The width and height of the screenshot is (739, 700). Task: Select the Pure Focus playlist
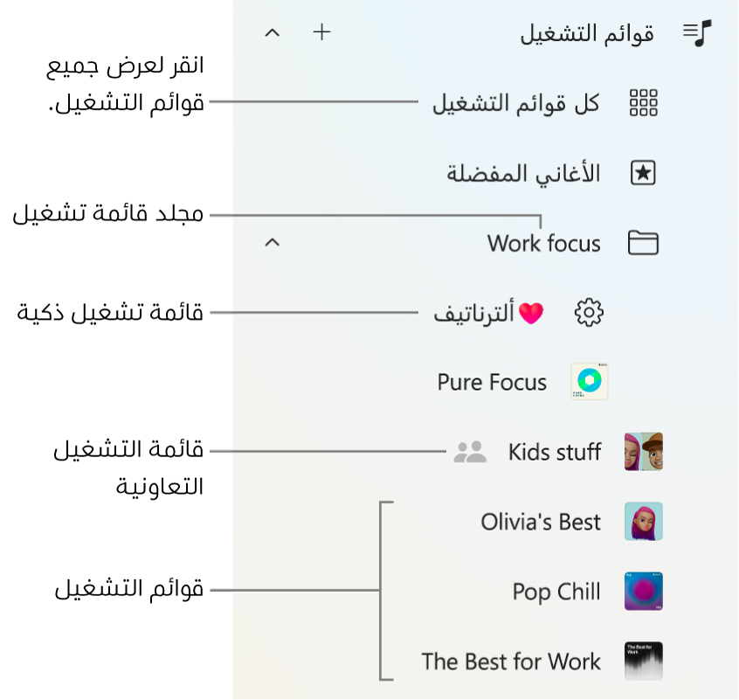[x=492, y=382]
